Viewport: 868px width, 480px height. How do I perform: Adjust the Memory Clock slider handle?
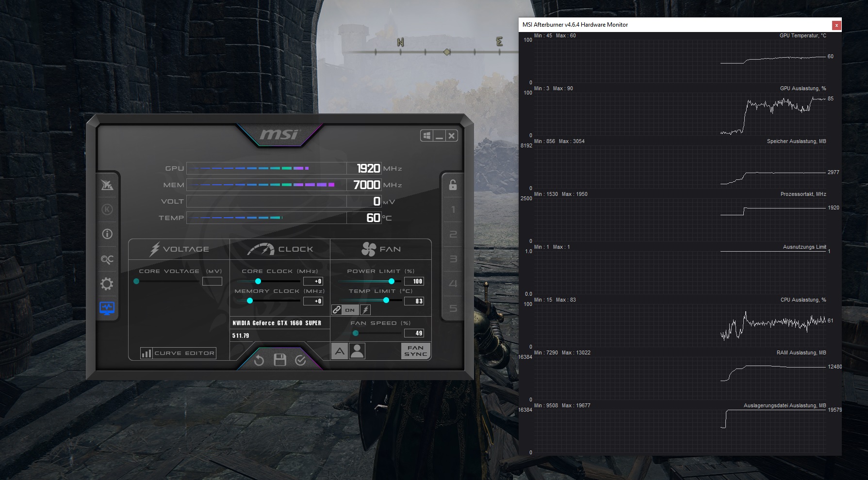[250, 301]
